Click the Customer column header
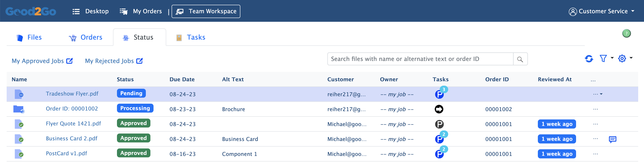 coord(340,79)
